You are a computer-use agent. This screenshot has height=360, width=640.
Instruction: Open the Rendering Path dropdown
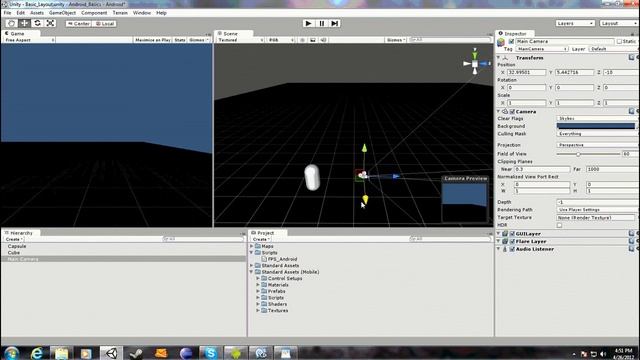pos(598,209)
